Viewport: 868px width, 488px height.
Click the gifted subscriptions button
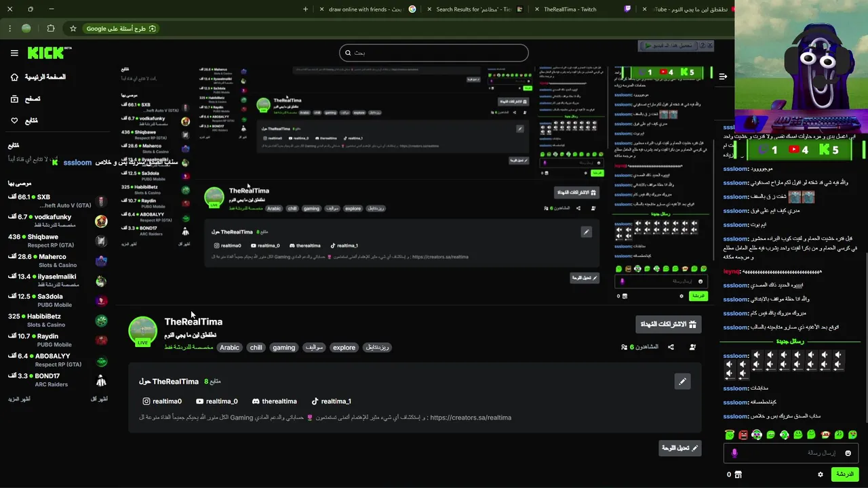coord(668,324)
